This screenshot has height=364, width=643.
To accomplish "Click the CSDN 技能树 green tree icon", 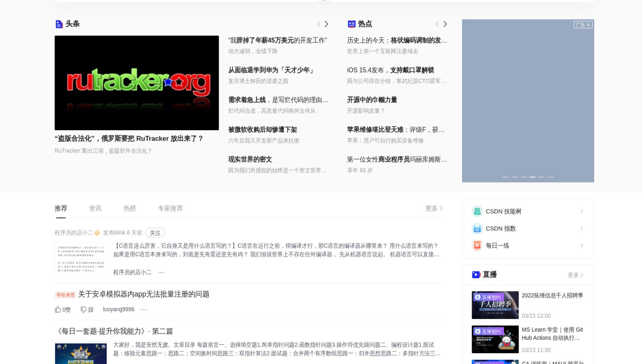I will coord(477,211).
